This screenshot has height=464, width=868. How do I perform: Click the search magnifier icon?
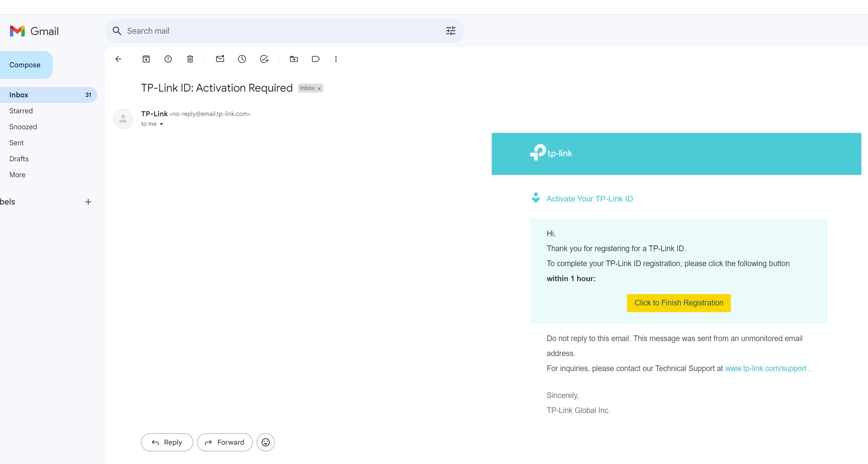pos(117,31)
